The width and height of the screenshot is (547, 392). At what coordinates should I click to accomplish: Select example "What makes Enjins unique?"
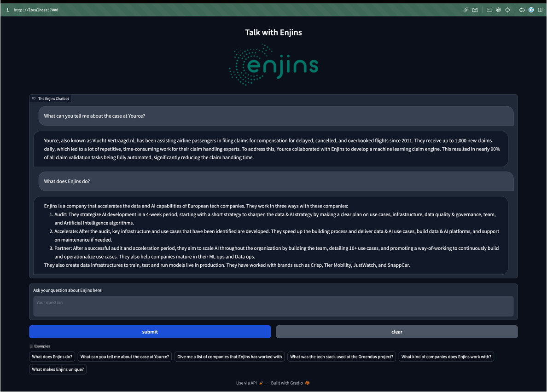pyautogui.click(x=58, y=369)
